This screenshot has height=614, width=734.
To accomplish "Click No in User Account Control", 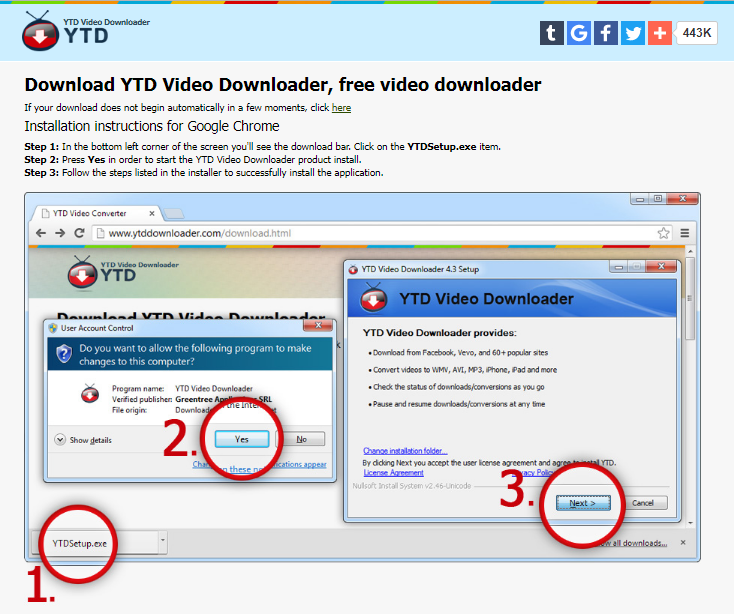I will tap(301, 439).
